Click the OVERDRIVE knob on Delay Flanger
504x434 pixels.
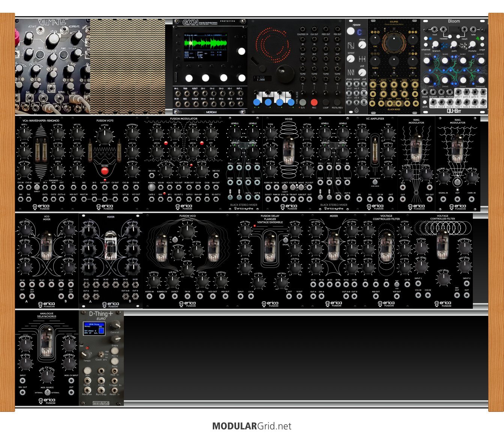[x=245, y=249]
